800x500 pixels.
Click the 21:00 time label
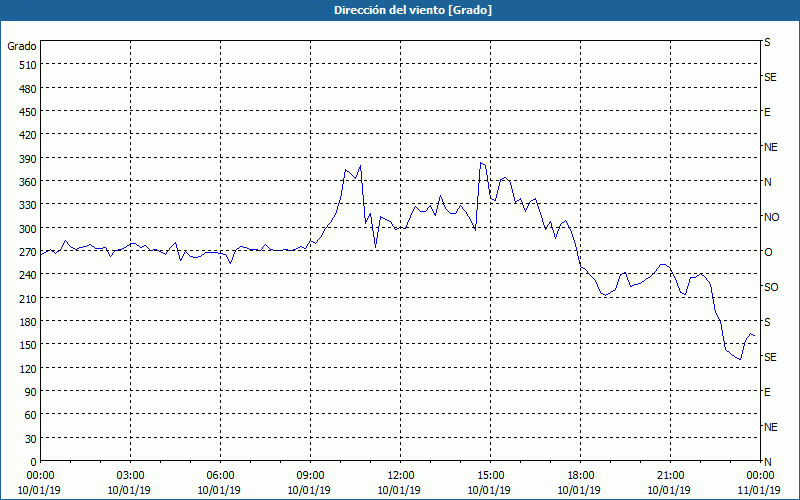click(x=670, y=476)
